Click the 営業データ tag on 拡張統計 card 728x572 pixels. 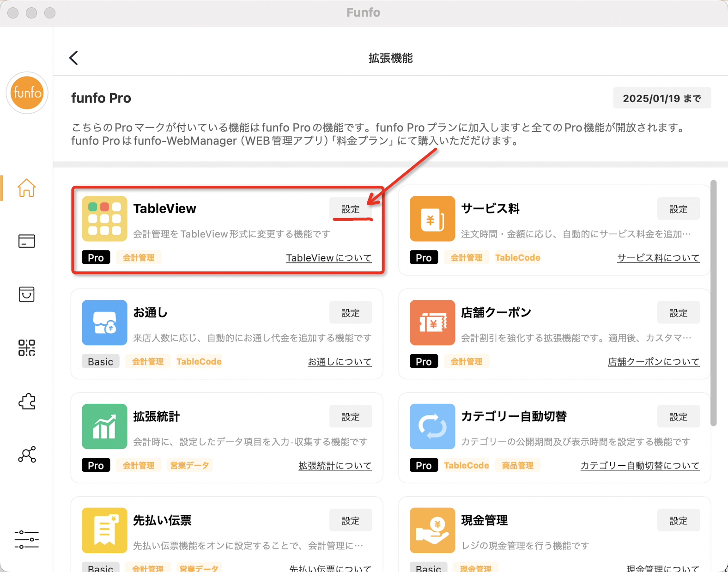coord(189,465)
